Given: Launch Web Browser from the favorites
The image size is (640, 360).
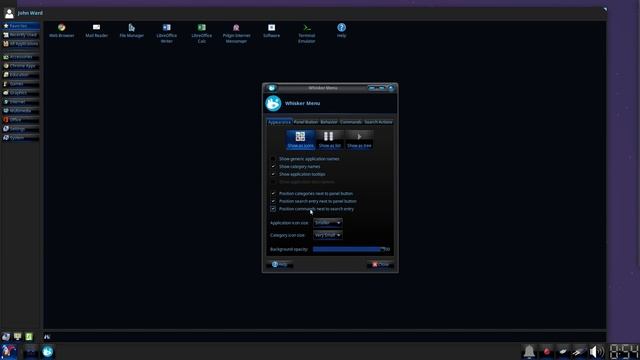Looking at the screenshot, I should pyautogui.click(x=62, y=31).
